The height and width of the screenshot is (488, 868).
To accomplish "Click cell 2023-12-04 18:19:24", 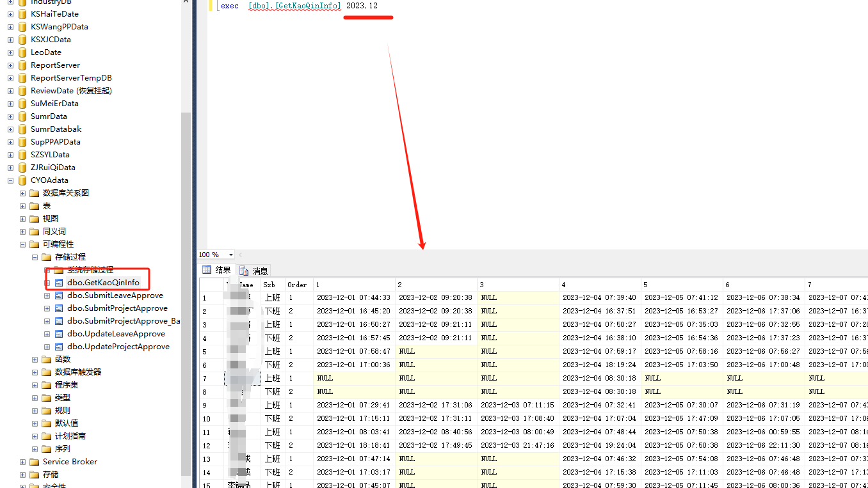I will 600,365.
